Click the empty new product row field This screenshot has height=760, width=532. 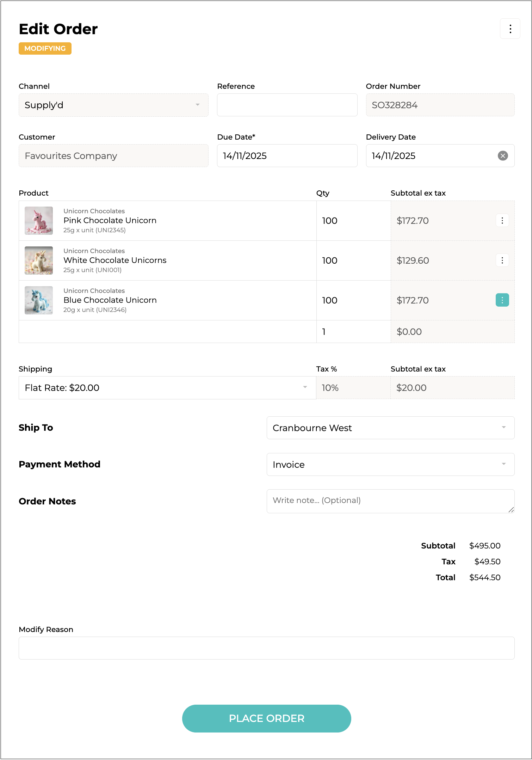click(167, 332)
